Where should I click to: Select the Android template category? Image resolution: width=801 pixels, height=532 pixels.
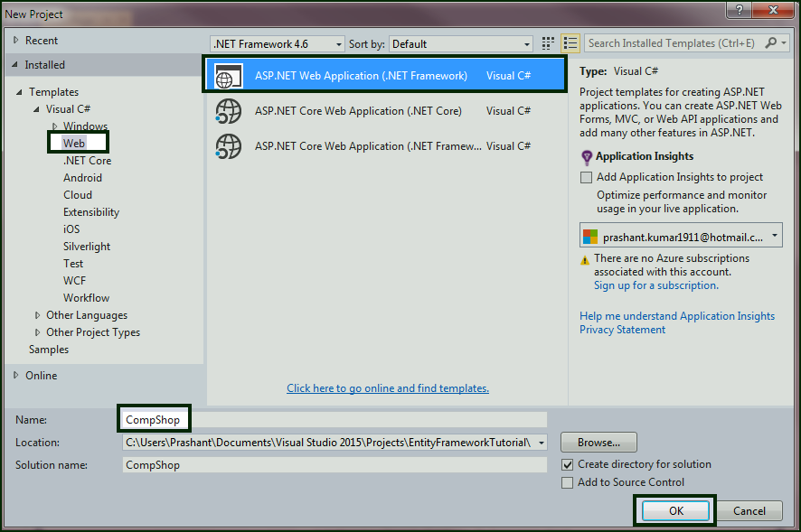click(x=83, y=178)
